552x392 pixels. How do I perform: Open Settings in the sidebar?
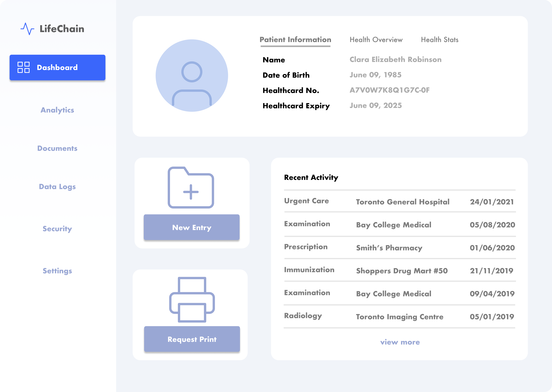coord(57,271)
